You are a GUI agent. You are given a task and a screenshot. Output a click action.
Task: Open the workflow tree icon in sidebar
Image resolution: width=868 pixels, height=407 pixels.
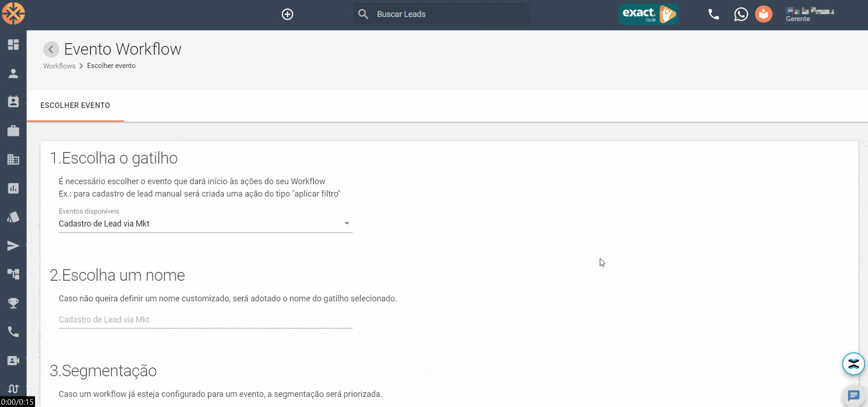pyautogui.click(x=13, y=274)
